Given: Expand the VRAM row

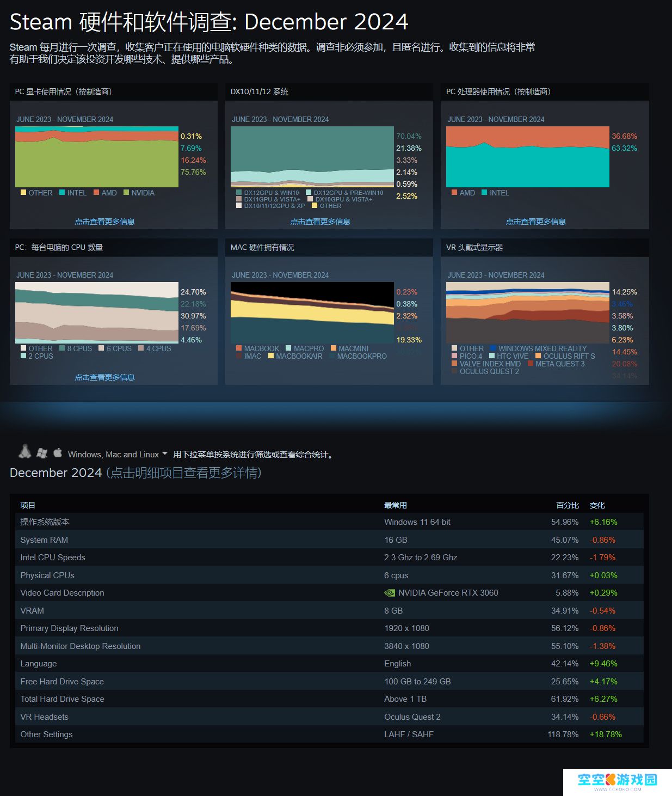Looking at the screenshot, I should click(x=329, y=610).
